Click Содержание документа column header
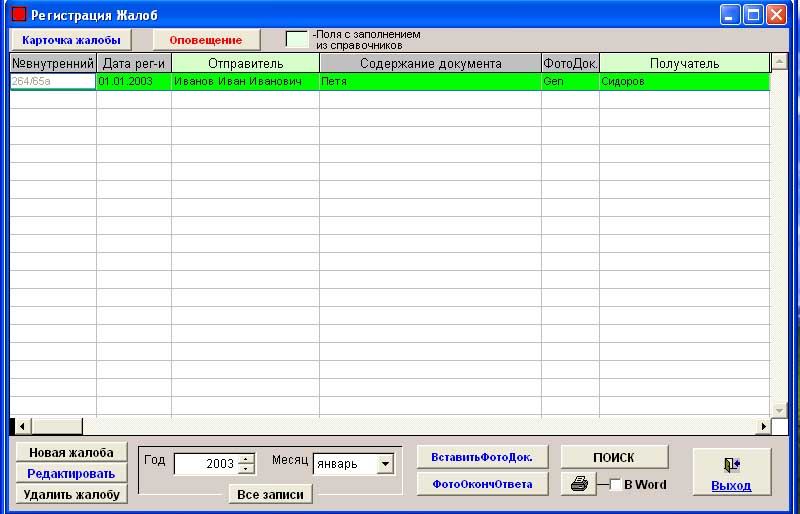 pos(431,63)
